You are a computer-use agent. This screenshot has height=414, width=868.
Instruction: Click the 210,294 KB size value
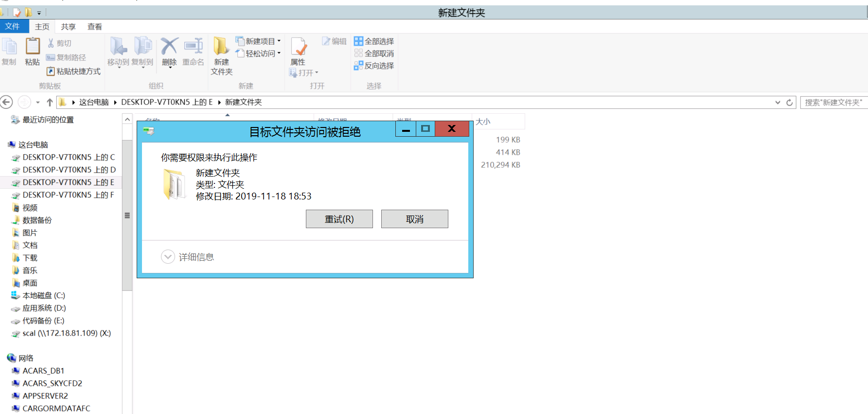click(x=500, y=165)
